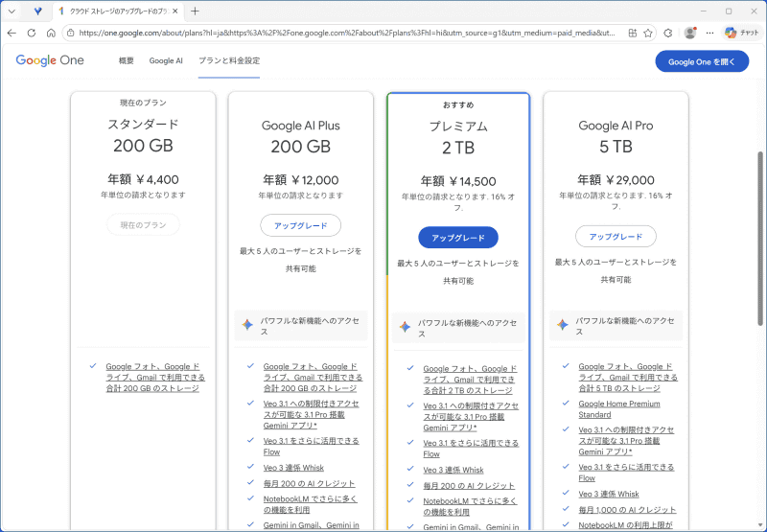Click the Google One logo

[50, 60]
